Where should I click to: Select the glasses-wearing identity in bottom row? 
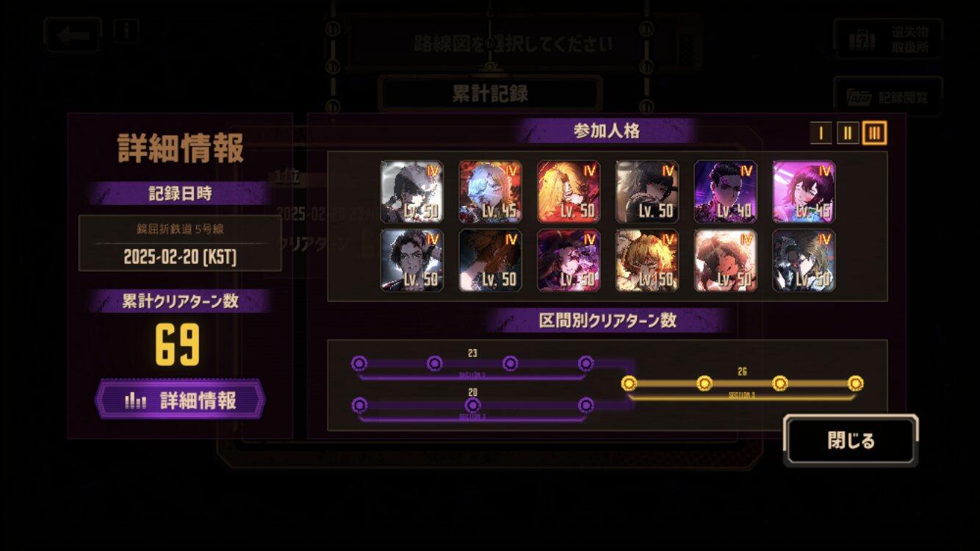(x=412, y=260)
